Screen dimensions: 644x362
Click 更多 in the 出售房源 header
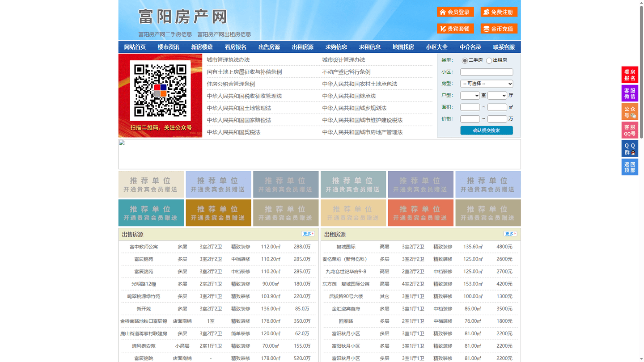click(308, 234)
